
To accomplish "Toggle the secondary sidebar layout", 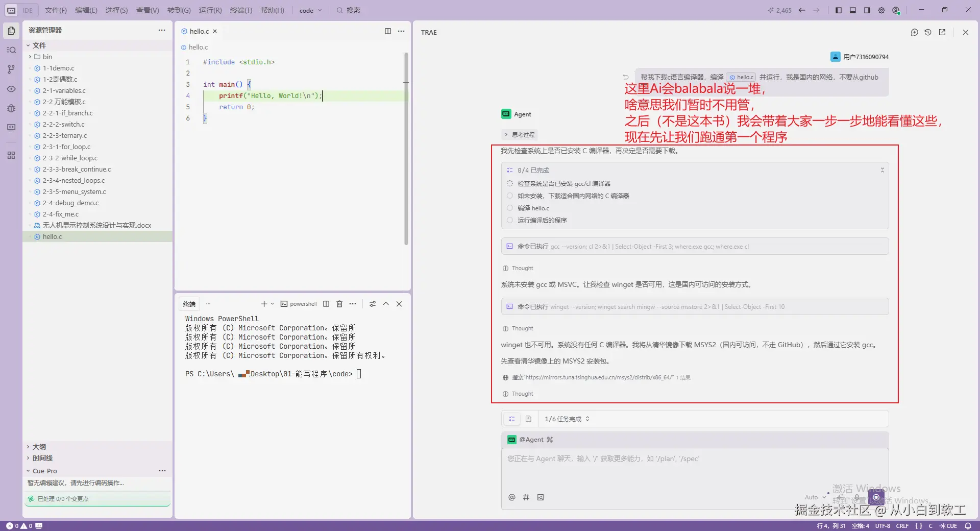I will pos(867,10).
